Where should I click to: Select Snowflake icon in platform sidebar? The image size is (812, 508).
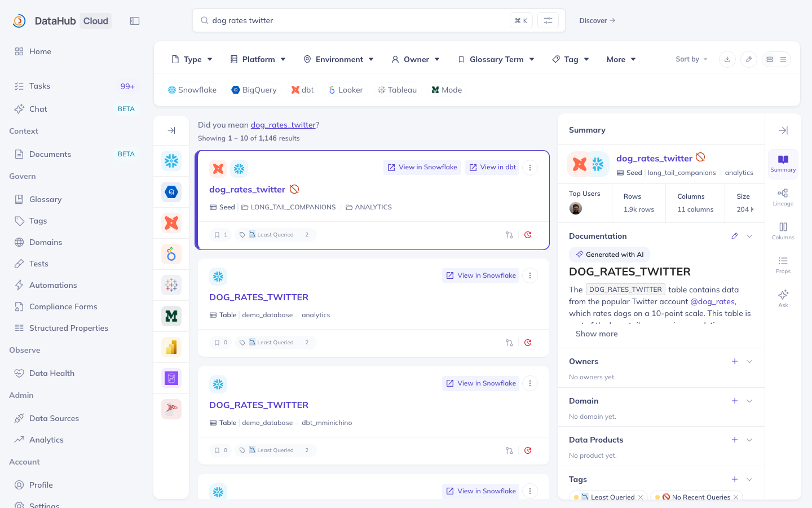171,161
